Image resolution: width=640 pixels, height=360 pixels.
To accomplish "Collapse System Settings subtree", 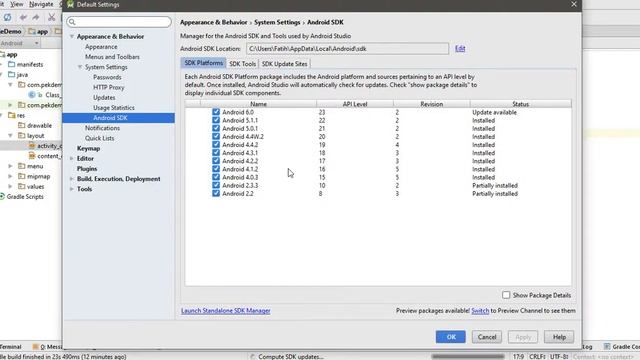I will [x=80, y=67].
